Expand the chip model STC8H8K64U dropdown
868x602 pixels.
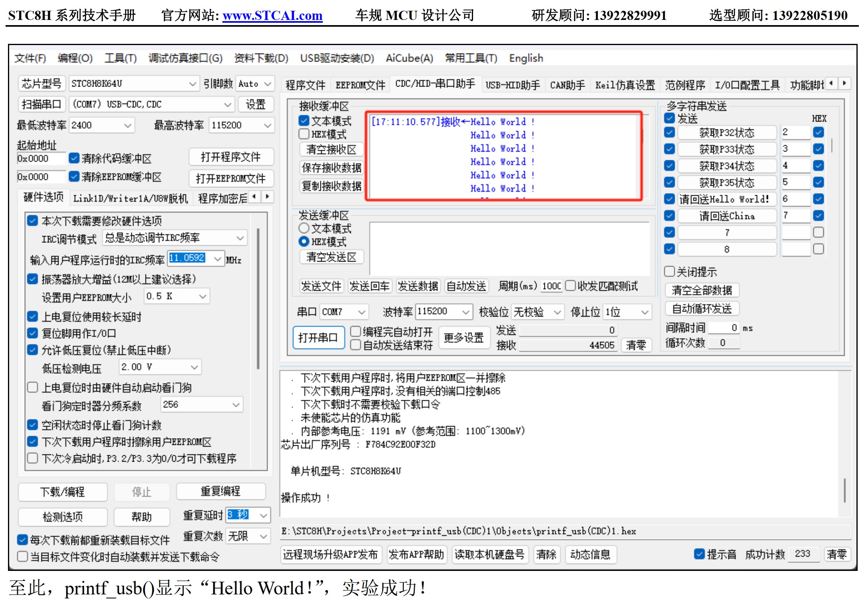pos(192,84)
